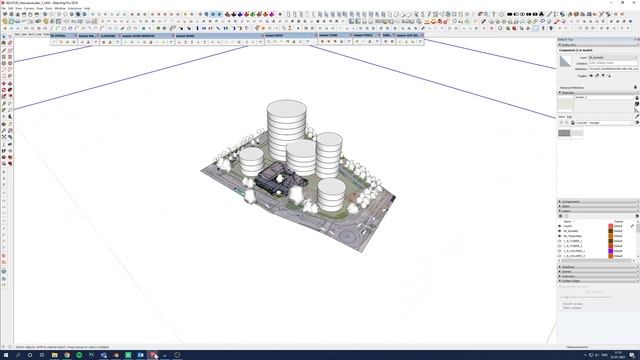Click Layer0 red color swatch
Image resolution: width=640 pixels, height=360 pixels.
(x=611, y=226)
